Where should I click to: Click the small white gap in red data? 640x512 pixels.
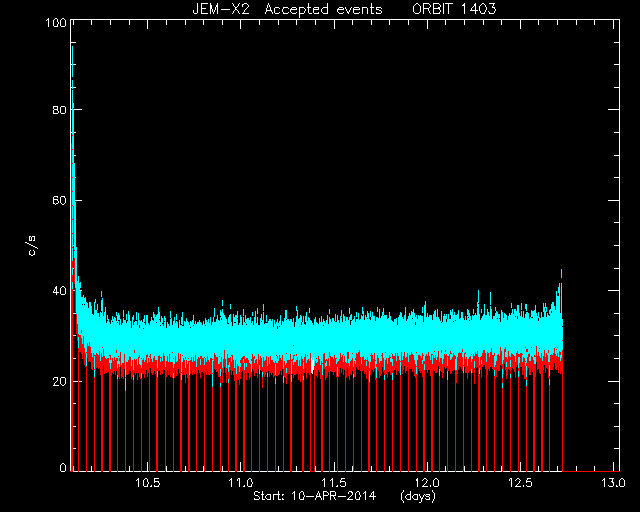pos(313,365)
